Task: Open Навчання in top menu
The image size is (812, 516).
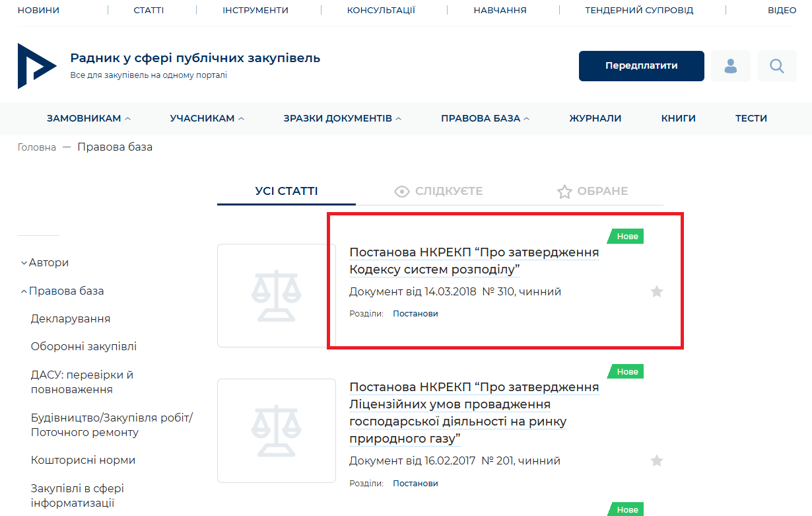Action: [x=500, y=10]
